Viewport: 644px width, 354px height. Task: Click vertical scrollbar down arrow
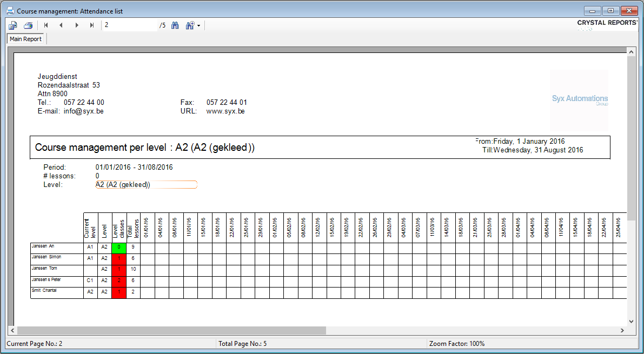click(631, 320)
